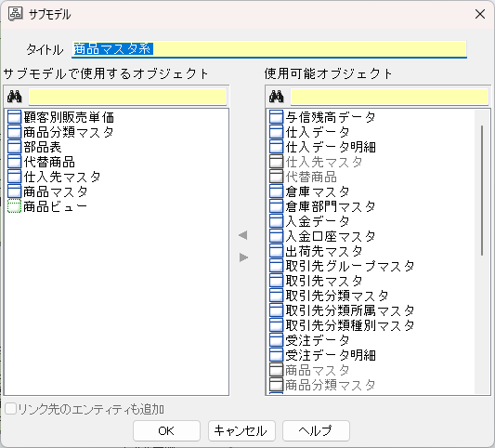
Task: Select 倉庫部門マスタ in the available list
Action: [x=331, y=206]
